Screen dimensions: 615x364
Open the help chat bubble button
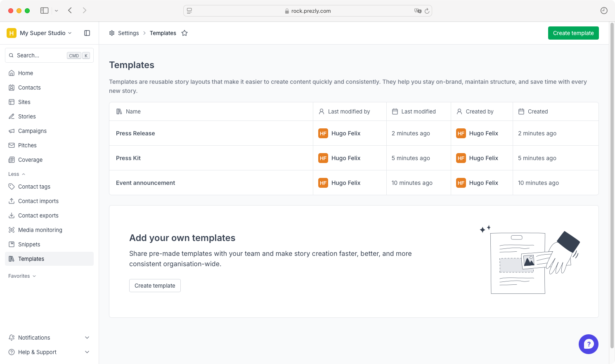[589, 344]
